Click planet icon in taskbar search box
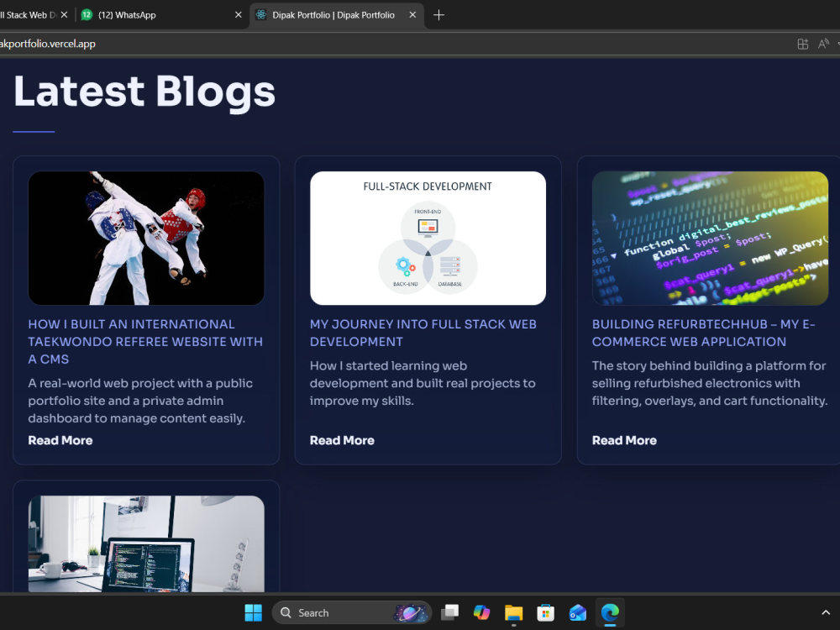 point(411,612)
